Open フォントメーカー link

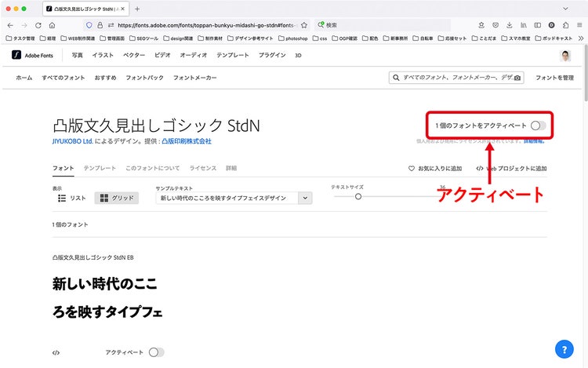[194, 78]
